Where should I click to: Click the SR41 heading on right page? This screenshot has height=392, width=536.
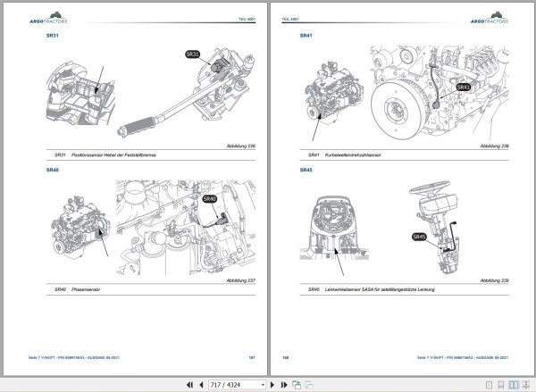coord(306,36)
